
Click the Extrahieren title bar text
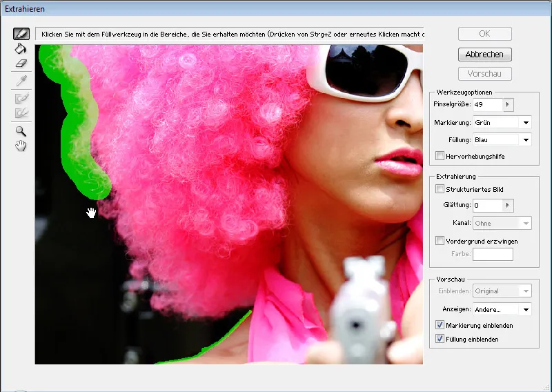pos(25,9)
